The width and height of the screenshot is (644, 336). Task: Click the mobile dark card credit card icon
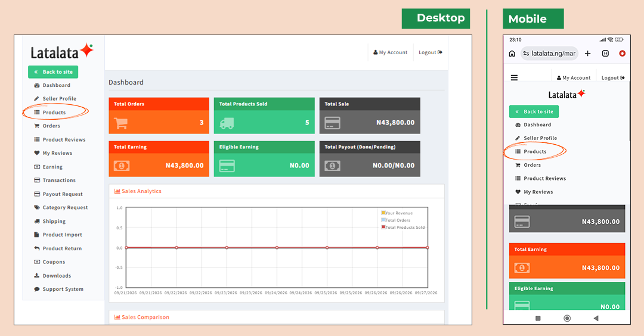[x=522, y=222]
